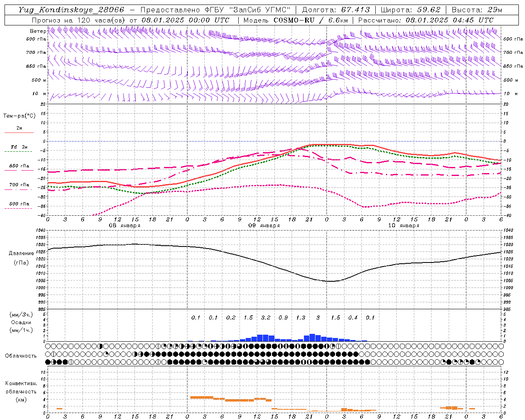Click the Ветер wind panel label

point(38,31)
